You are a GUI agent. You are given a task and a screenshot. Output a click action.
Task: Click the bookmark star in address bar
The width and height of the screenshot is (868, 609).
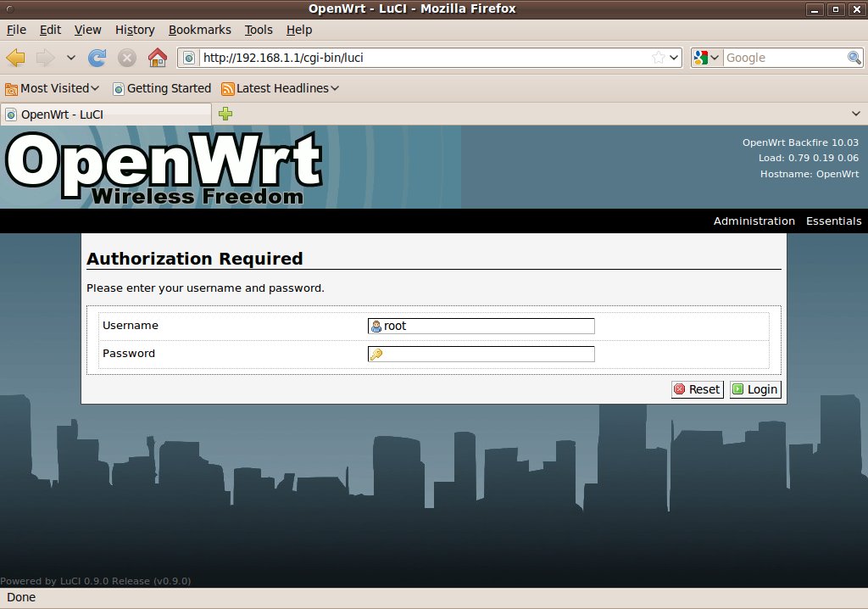[659, 58]
